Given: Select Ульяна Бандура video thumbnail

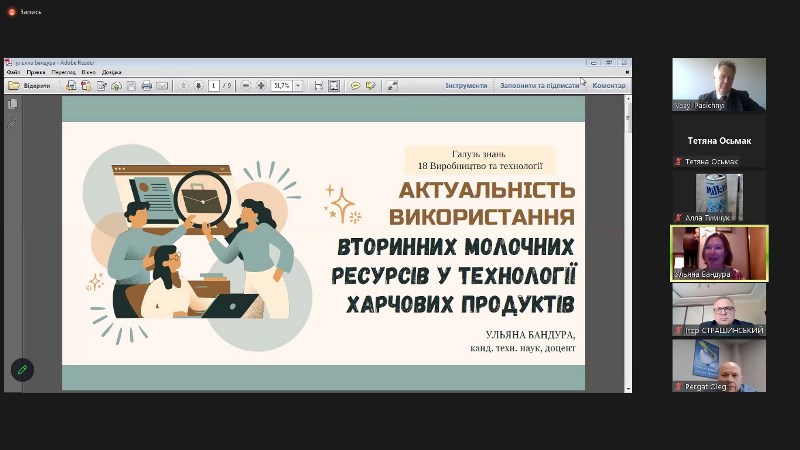Looking at the screenshot, I should (x=719, y=254).
